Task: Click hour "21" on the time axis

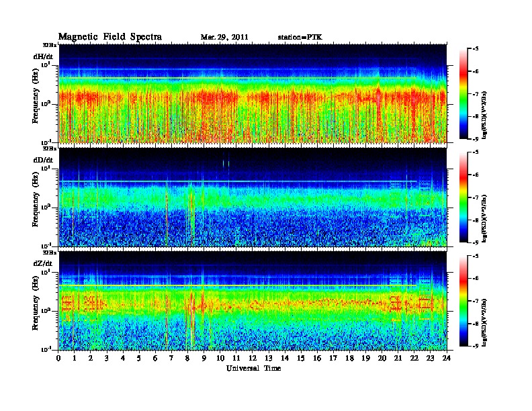Action: 398,358
